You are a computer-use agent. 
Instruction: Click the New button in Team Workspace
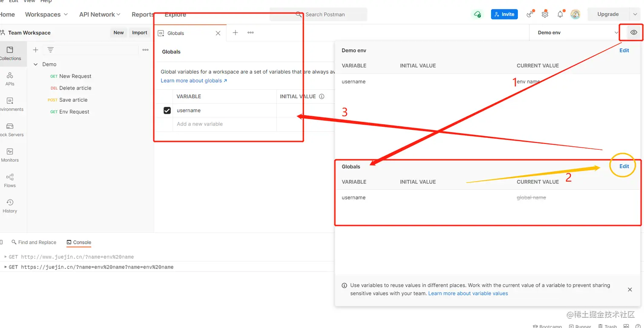tap(118, 33)
